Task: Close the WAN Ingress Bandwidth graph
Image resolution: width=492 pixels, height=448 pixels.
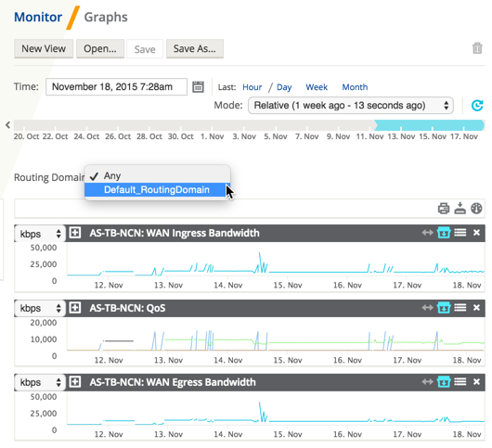Action: point(476,233)
